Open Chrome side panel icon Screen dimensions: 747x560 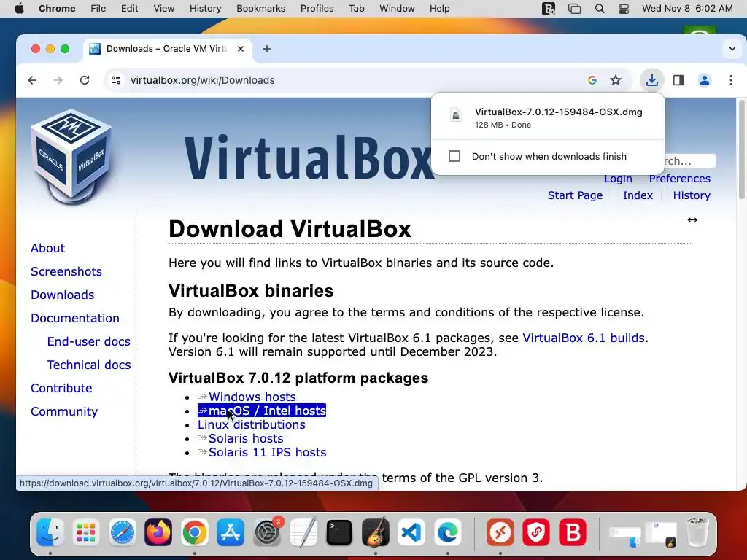[x=678, y=80]
